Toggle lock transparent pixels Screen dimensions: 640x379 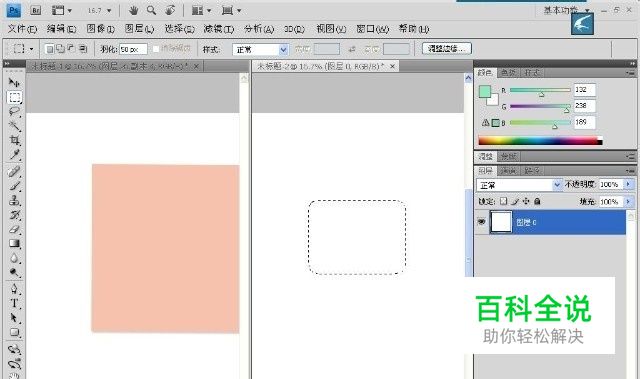point(504,201)
